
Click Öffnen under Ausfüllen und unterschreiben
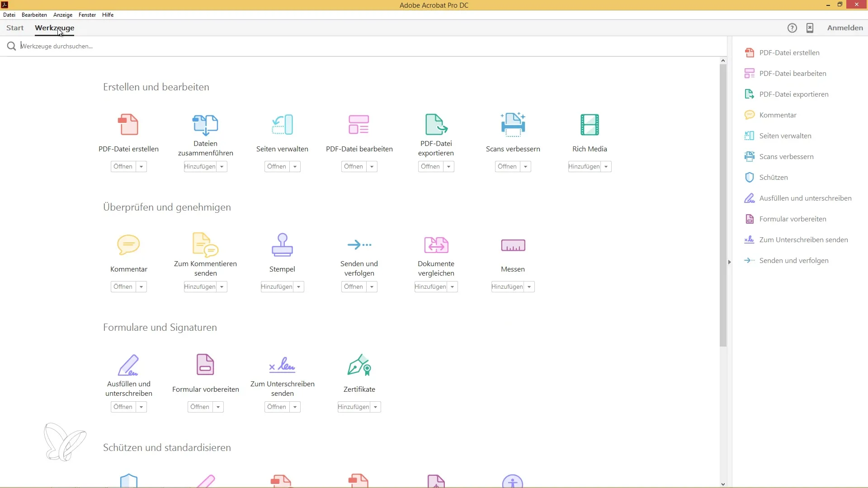tap(123, 407)
